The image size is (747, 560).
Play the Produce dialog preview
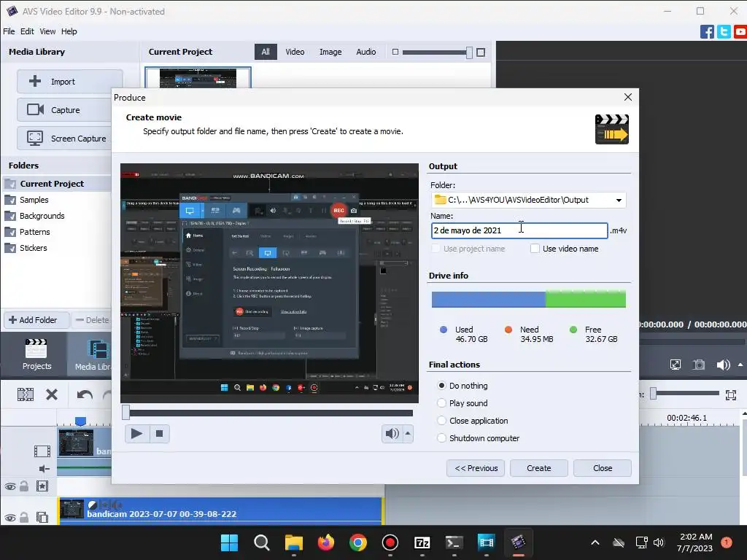[x=136, y=433]
